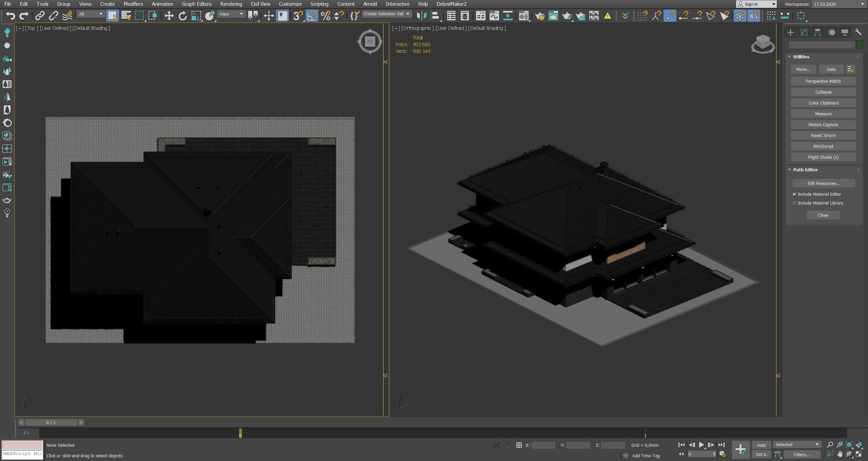Click the Perspective Match button
Viewport: 868px width, 461px height.
point(823,81)
